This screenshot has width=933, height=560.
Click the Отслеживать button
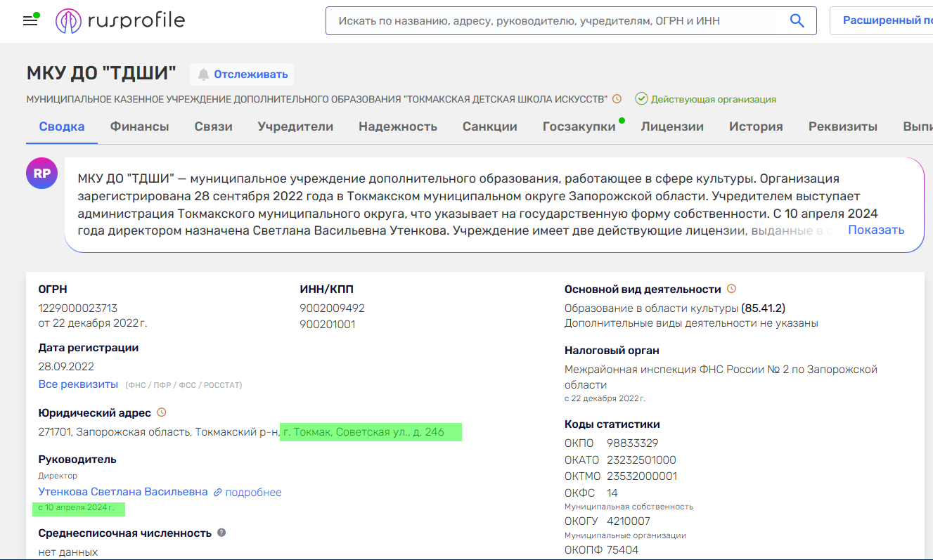tap(242, 74)
